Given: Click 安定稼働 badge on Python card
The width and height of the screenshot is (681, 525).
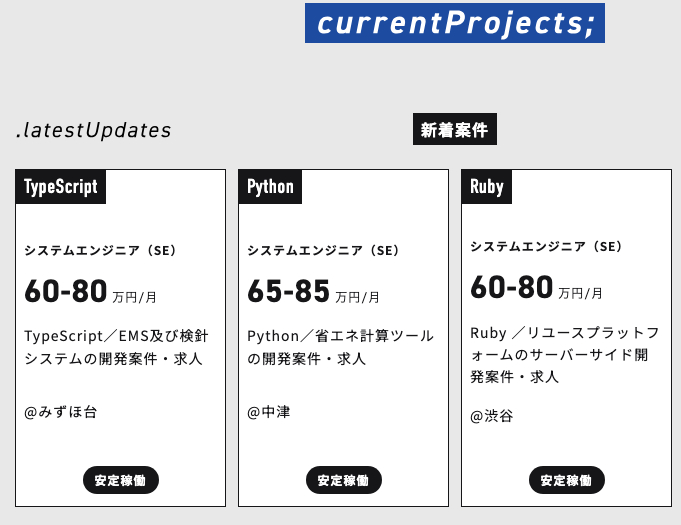Looking at the screenshot, I should [343, 480].
